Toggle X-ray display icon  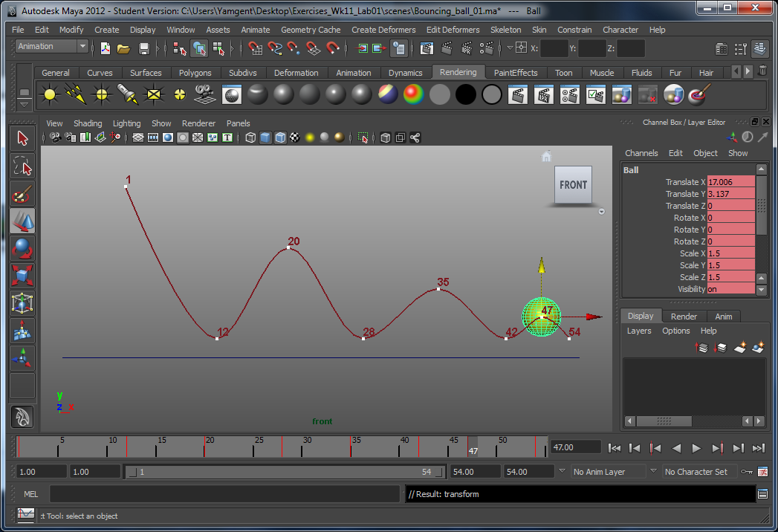point(386,137)
